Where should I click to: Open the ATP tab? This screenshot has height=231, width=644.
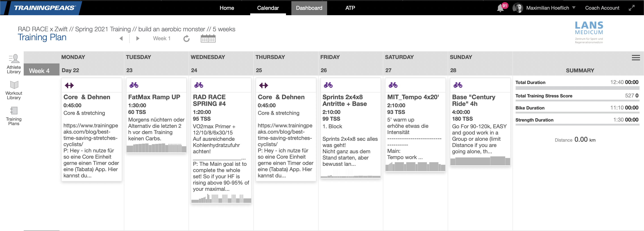coord(350,8)
